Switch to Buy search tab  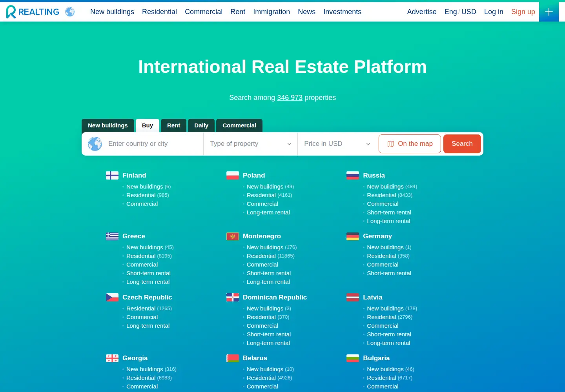click(148, 125)
